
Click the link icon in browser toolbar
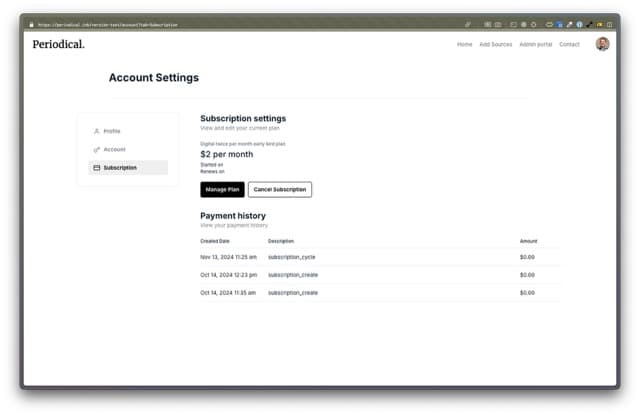(x=468, y=24)
